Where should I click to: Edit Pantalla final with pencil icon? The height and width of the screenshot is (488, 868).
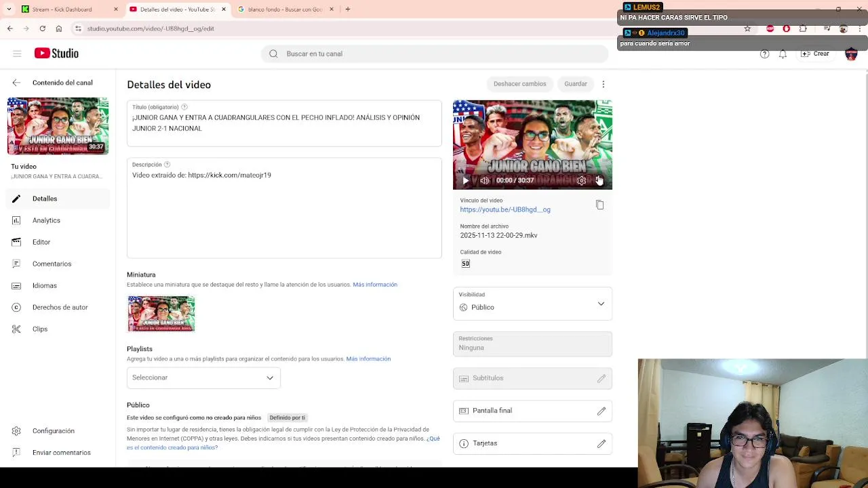tap(601, 411)
